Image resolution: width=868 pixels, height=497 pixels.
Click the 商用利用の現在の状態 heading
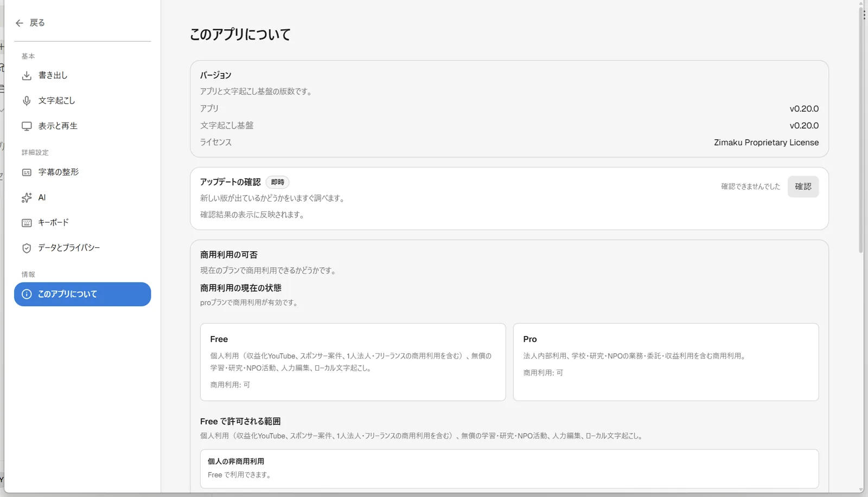[240, 288]
